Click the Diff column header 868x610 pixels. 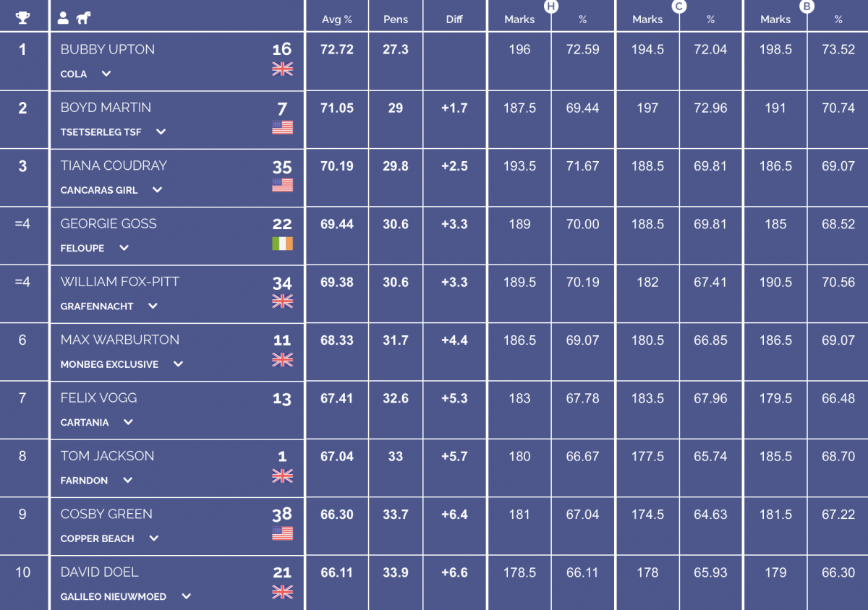(454, 20)
